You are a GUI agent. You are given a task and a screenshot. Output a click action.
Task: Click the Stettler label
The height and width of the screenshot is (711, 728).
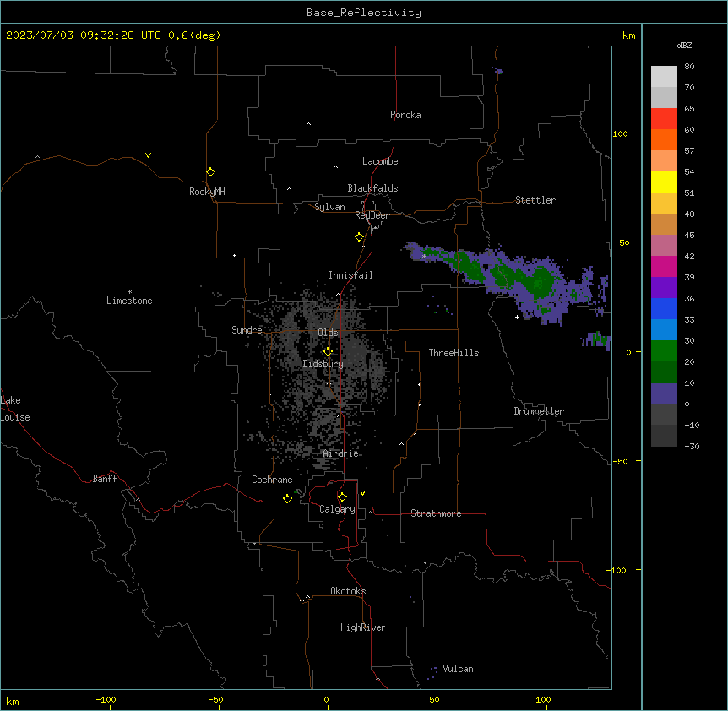535,200
